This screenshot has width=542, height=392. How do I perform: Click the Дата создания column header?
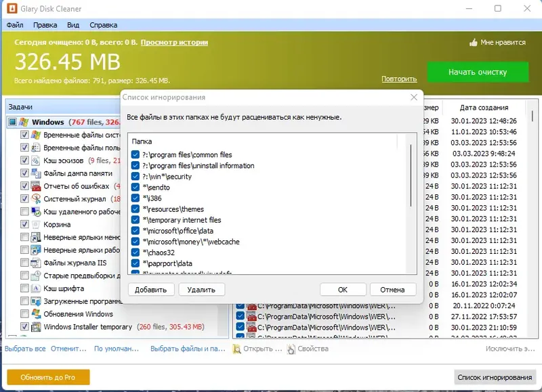click(x=484, y=108)
